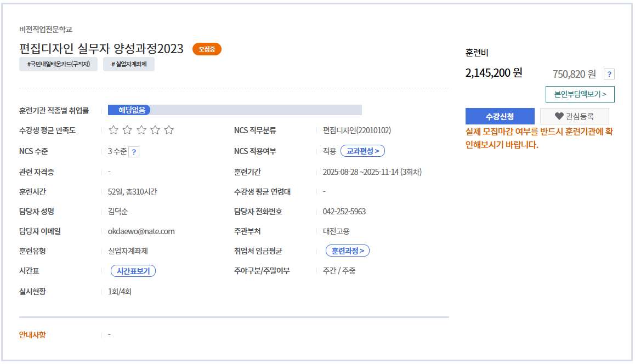Open the 본인부담액보기 link
Viewport: 635px width, 364px height.
(x=580, y=94)
